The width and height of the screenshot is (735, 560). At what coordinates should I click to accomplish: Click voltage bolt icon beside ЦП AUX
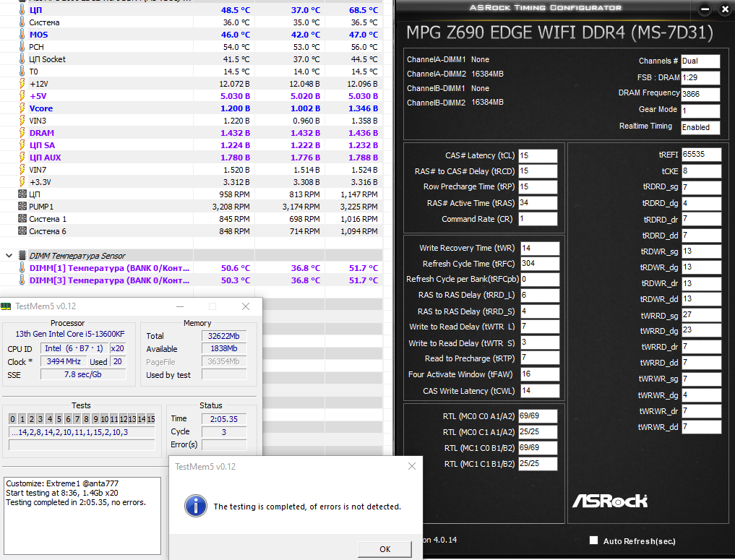pyautogui.click(x=22, y=157)
